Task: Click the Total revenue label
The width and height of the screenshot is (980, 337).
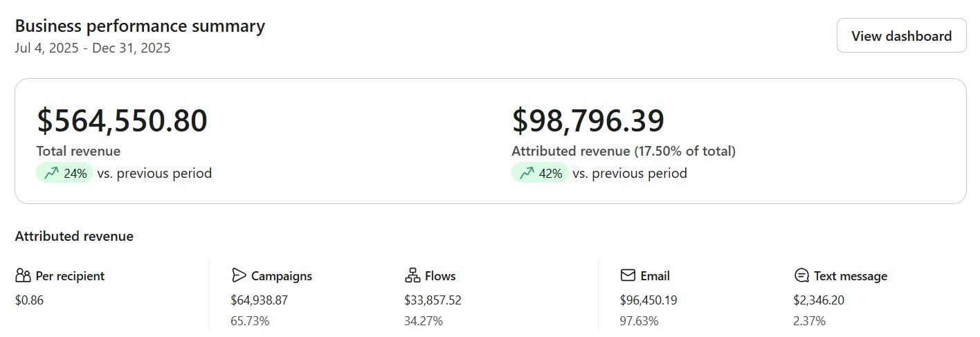Action: click(x=78, y=151)
